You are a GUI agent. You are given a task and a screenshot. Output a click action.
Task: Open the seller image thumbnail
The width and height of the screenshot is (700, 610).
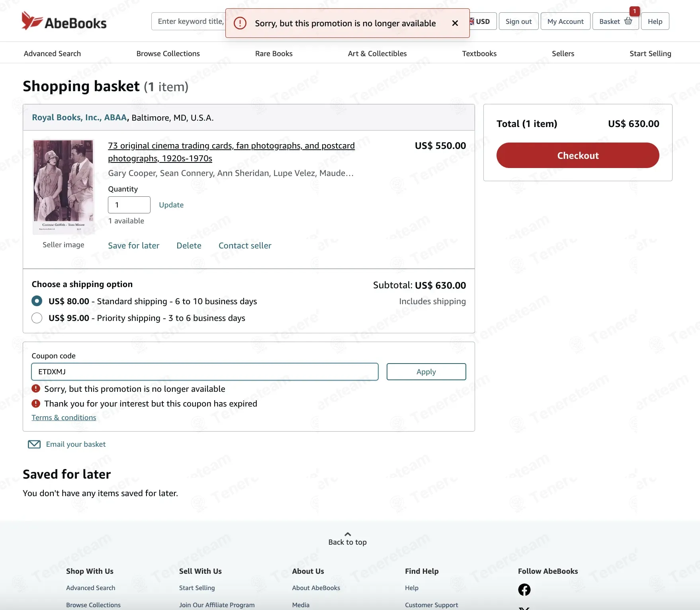(x=63, y=187)
